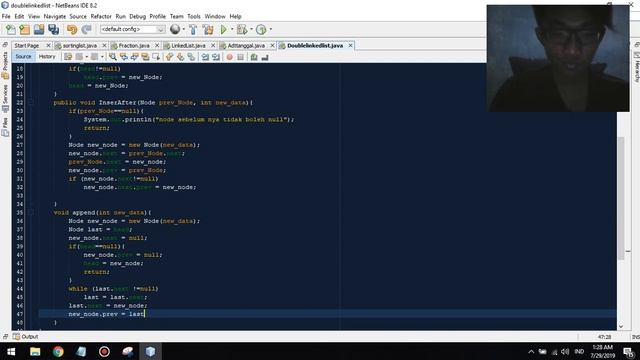Switch editor to Source view
The width and height of the screenshot is (640, 360).
tap(23, 57)
